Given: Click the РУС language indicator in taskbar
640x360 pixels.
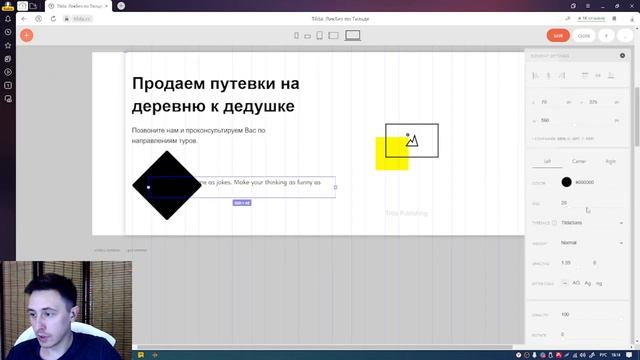Looking at the screenshot, I should click(603, 355).
